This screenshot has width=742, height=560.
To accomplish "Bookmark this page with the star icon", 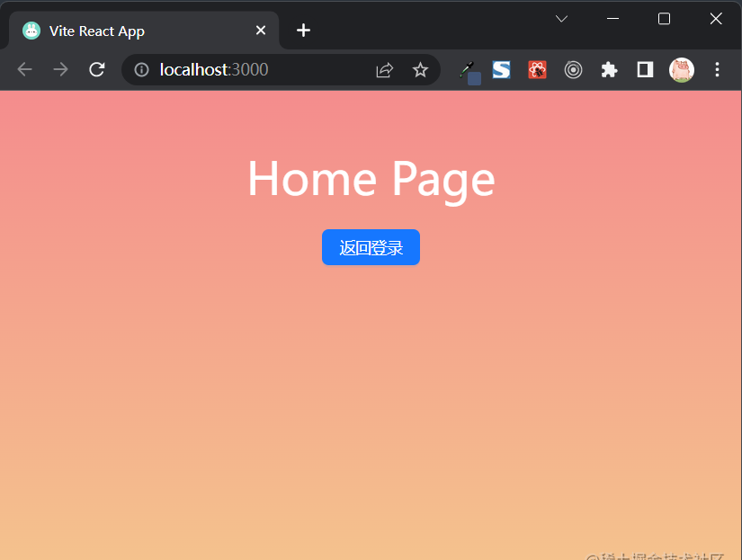I will 420,70.
